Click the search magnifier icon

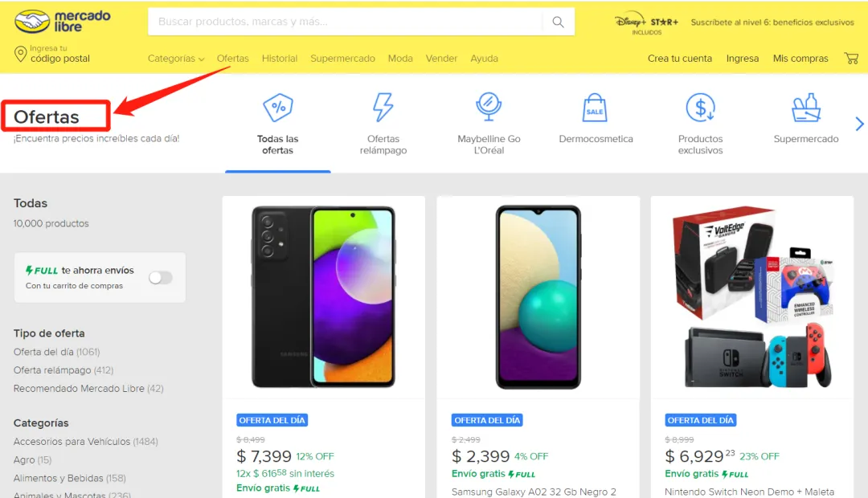558,22
